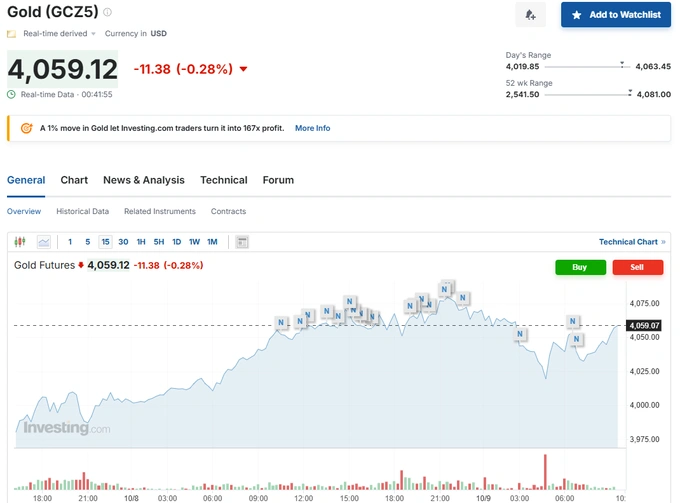Viewport: 680px width, 503px height.
Task: Open the Currency in USD selector
Action: (136, 33)
